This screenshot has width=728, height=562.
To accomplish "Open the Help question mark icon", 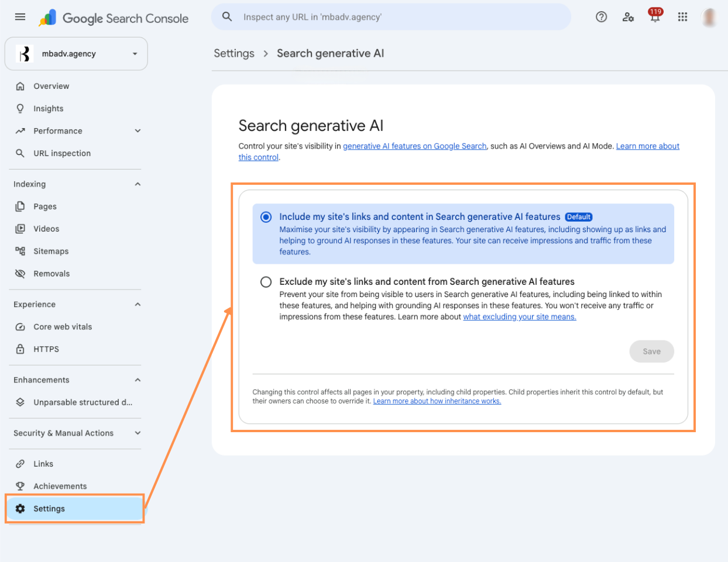I will [x=601, y=17].
